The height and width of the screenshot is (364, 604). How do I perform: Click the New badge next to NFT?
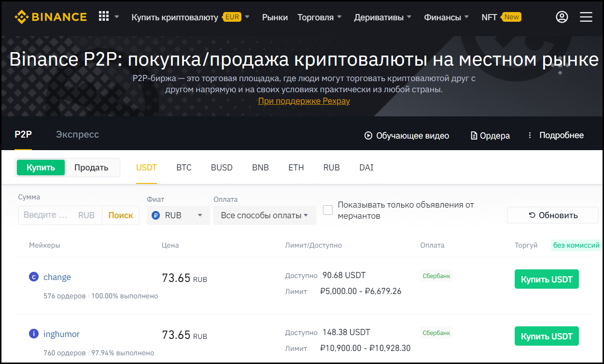pyautogui.click(x=511, y=17)
